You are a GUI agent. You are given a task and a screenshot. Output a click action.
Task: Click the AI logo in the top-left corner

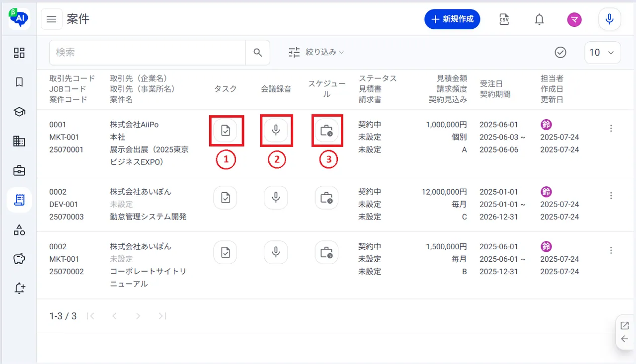tap(18, 18)
